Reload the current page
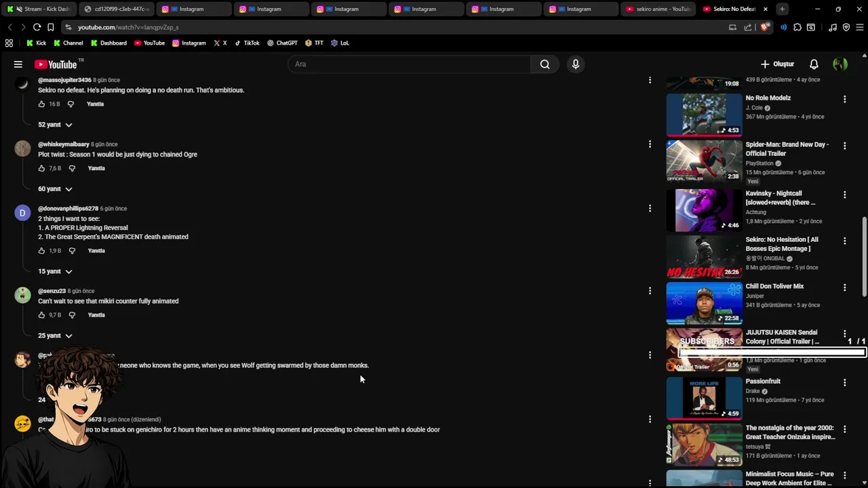Image resolution: width=868 pixels, height=488 pixels. pyautogui.click(x=37, y=27)
